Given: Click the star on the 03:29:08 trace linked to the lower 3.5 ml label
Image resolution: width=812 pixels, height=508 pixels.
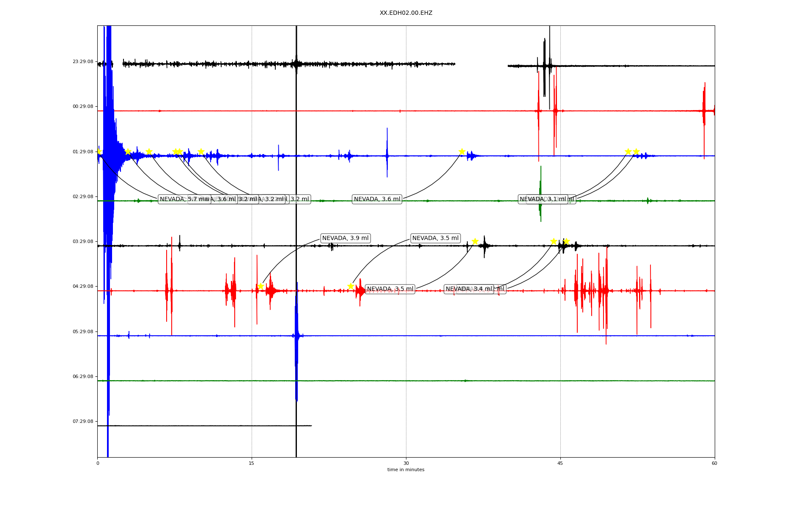Looking at the screenshot, I should tap(475, 241).
